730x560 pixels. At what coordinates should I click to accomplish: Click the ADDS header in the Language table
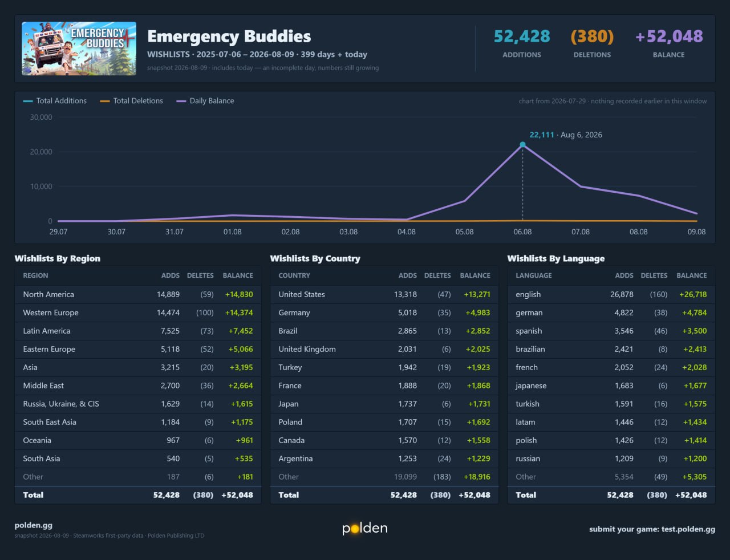coord(624,275)
